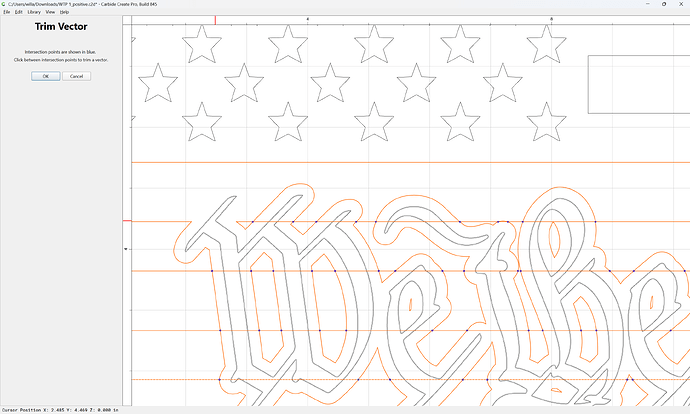
Task: Maximize the Carbide Create window
Action: [664, 4]
